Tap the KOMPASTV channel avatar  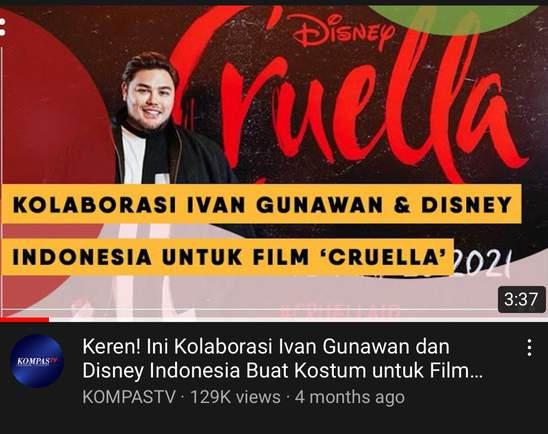click(x=37, y=361)
